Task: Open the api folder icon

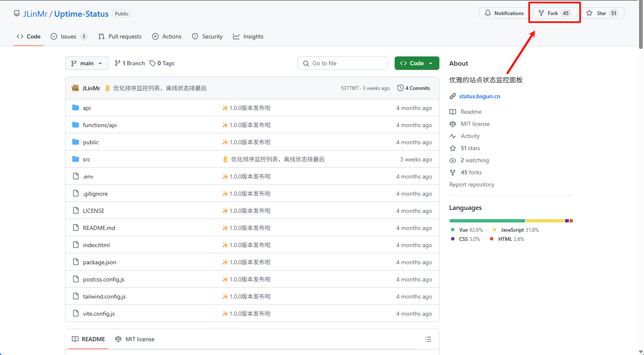Action: (76, 108)
